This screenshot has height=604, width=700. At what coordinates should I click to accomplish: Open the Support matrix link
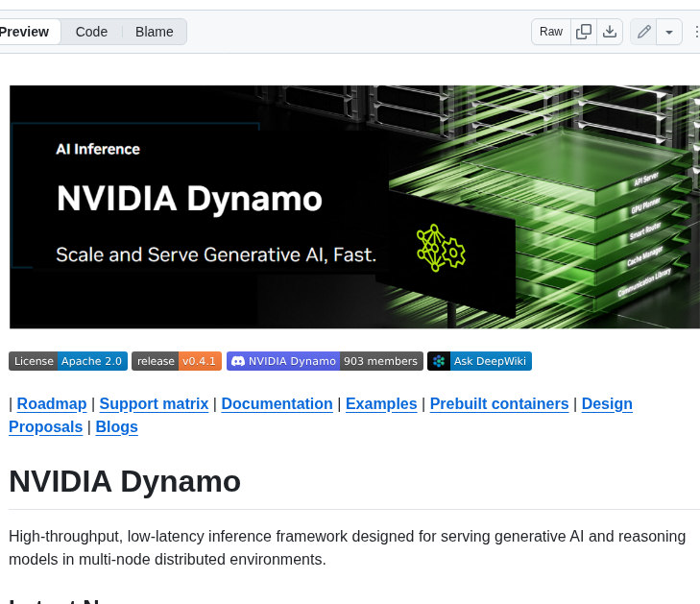click(154, 403)
